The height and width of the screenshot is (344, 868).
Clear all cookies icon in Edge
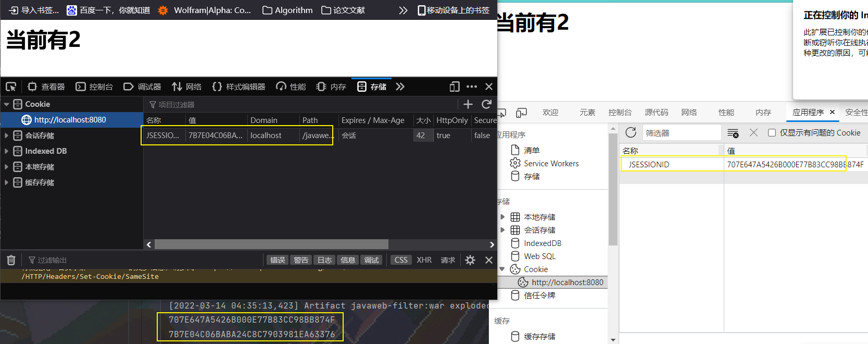click(x=733, y=133)
